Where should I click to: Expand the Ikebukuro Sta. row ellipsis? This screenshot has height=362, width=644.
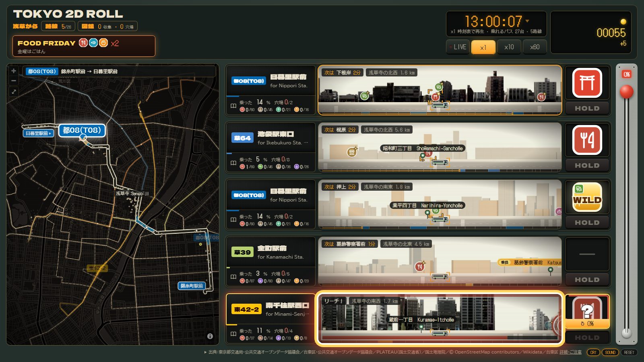coord(306,142)
